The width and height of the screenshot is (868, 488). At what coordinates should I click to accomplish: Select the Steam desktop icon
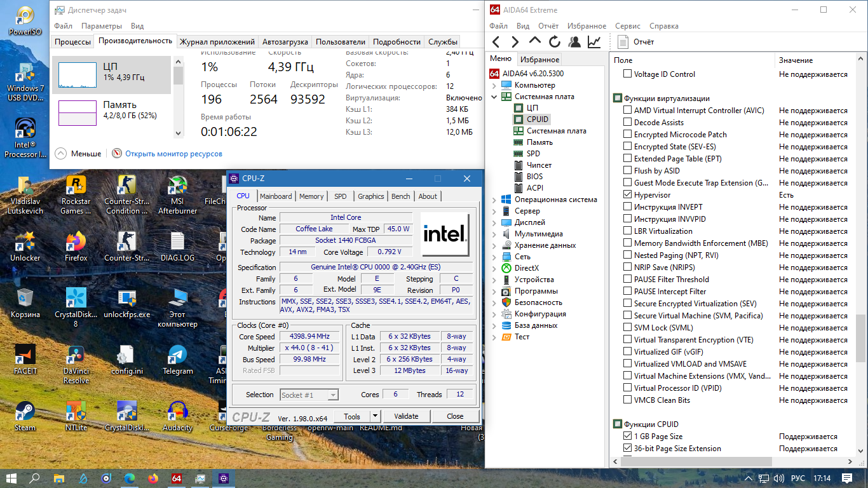(25, 416)
